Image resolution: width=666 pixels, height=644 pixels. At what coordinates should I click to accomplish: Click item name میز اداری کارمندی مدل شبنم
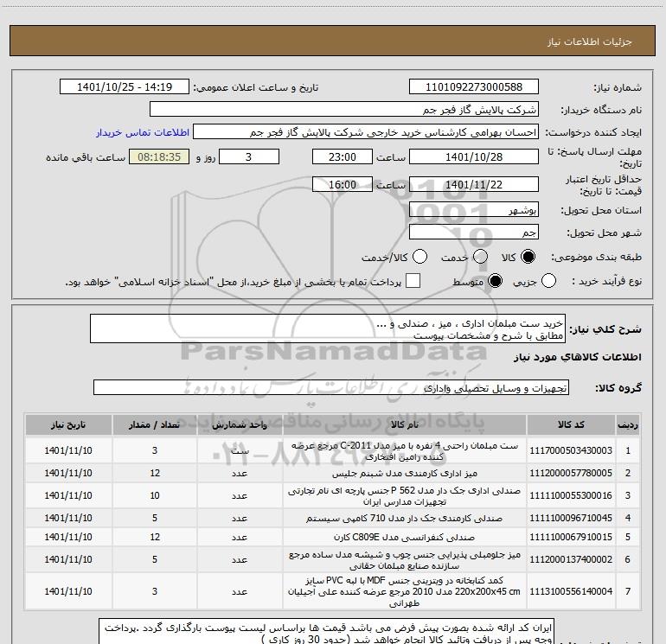coord(405,474)
